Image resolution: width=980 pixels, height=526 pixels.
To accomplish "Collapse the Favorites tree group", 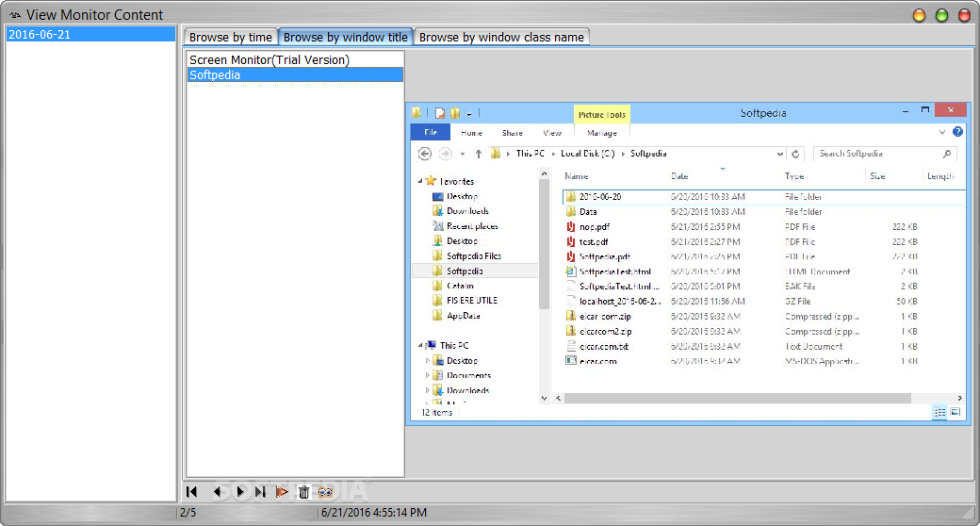I will tap(420, 181).
